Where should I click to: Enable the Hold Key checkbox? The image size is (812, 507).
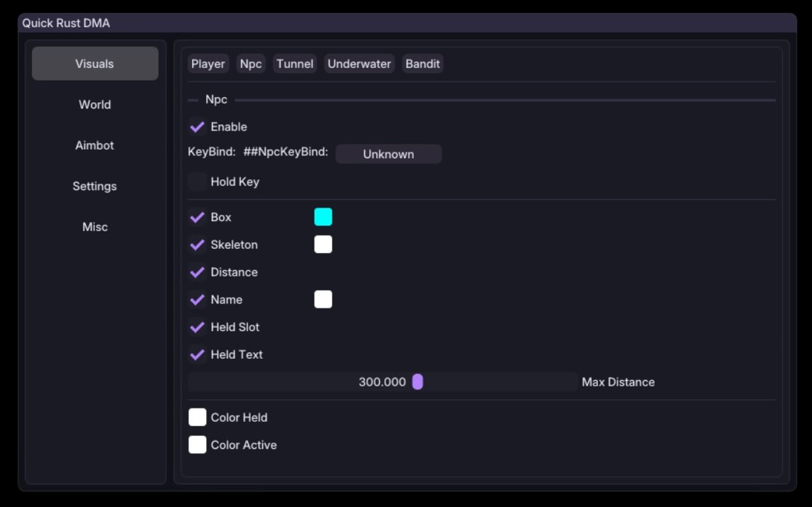[198, 182]
